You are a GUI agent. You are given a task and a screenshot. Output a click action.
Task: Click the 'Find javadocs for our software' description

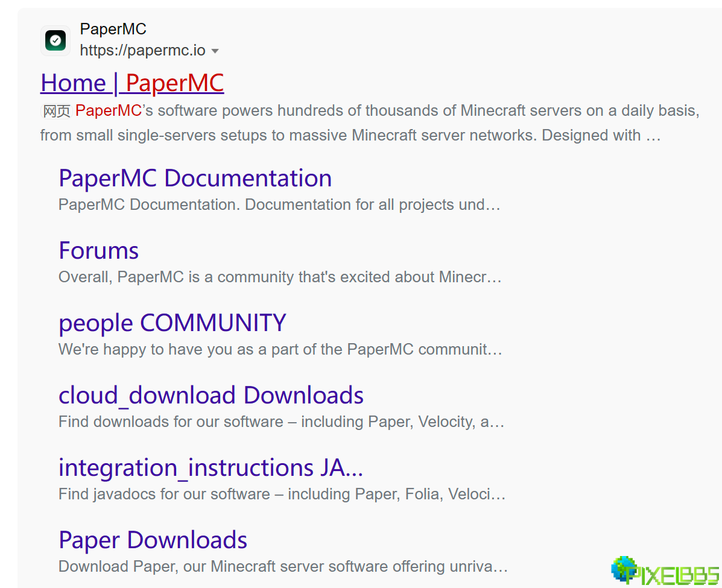(x=282, y=494)
